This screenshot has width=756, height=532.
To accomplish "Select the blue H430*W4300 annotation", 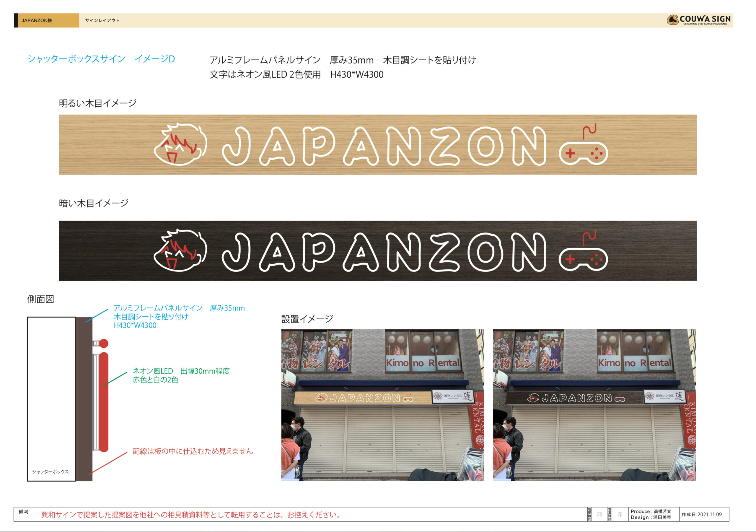I will 135,326.
